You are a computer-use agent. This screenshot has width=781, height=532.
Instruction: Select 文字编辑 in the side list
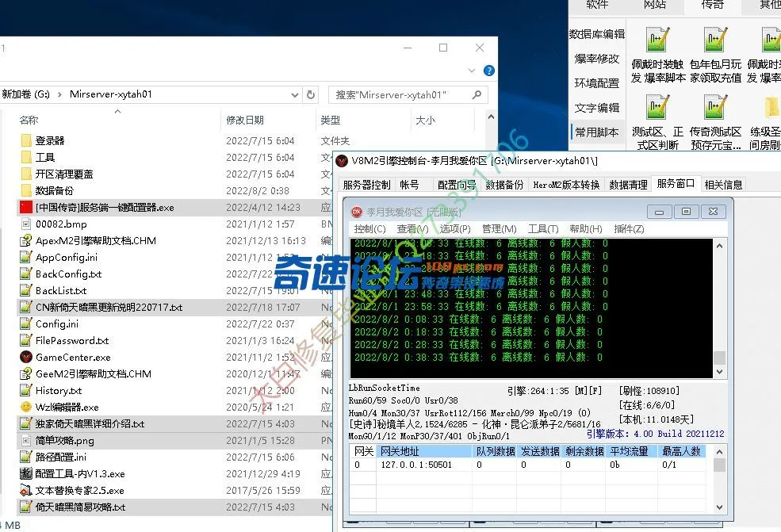coord(597,108)
